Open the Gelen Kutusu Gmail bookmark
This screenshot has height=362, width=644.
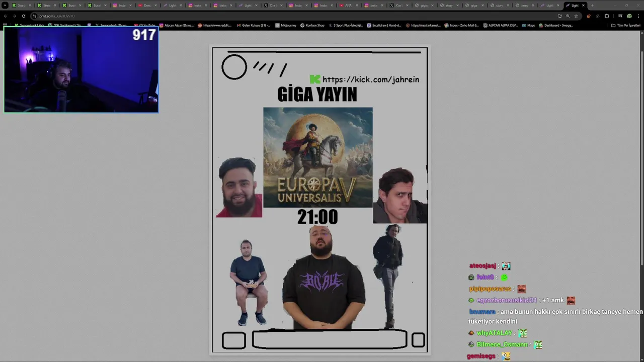click(x=254, y=25)
